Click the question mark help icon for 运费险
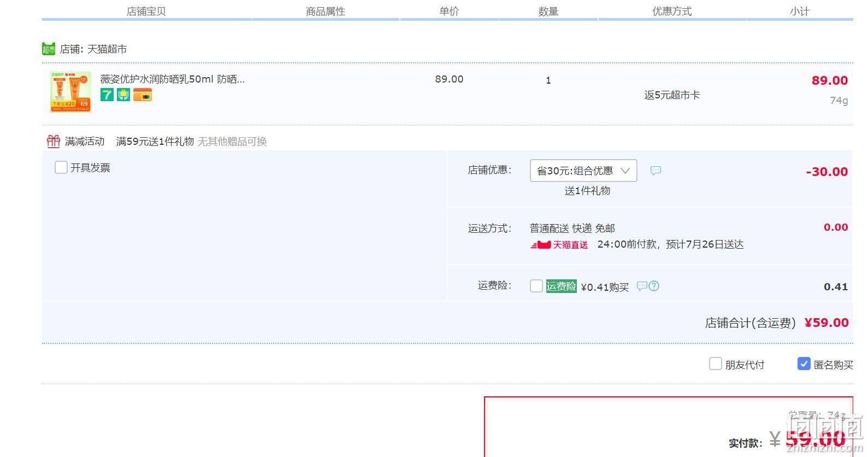The image size is (868, 457). [x=654, y=286]
